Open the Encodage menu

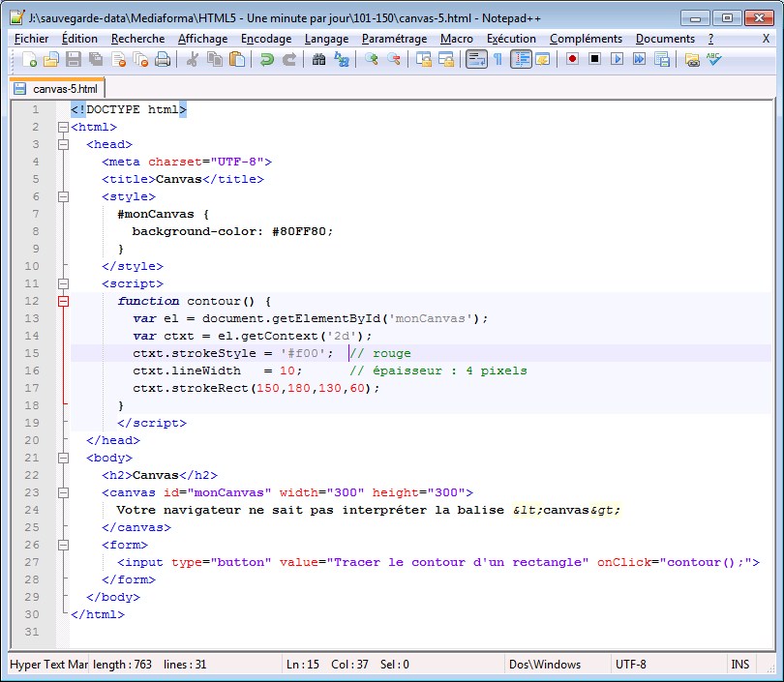266,39
